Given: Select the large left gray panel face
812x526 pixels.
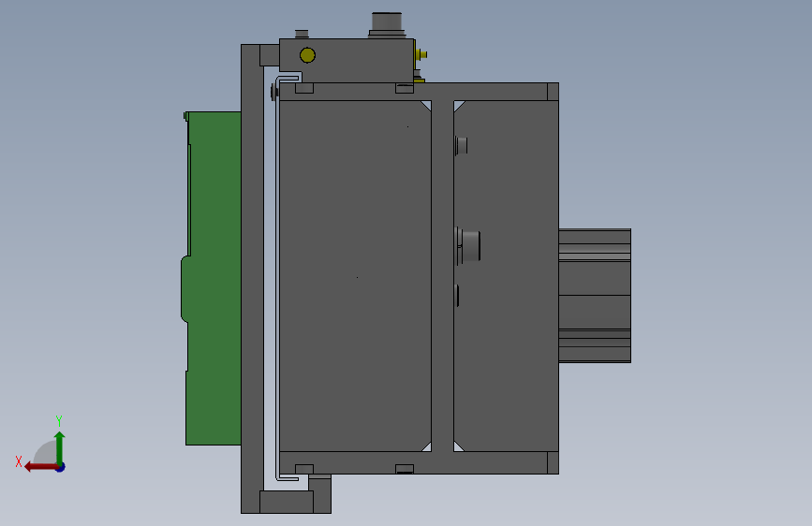Looking at the screenshot, I should point(355,276).
